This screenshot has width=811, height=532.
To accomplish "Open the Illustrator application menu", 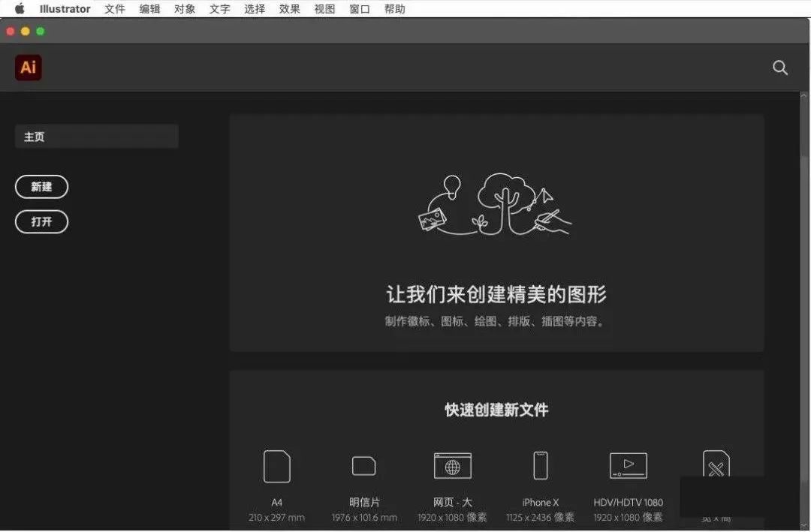I will (65, 9).
